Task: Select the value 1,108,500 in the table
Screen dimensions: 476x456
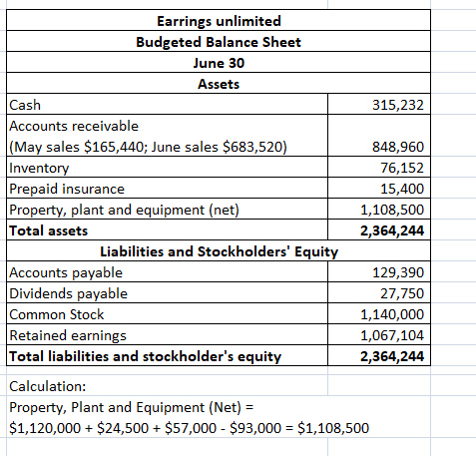Action: 379,209
